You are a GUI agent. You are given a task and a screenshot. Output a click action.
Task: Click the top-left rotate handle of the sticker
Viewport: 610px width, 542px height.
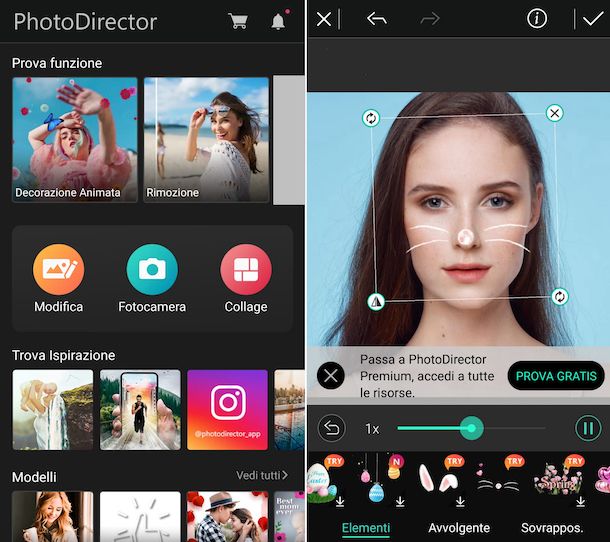tap(371, 118)
